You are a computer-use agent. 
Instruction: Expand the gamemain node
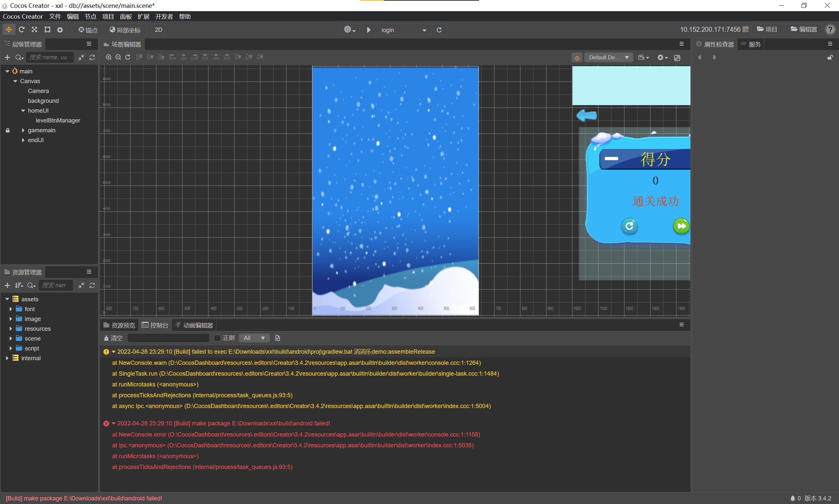point(23,130)
